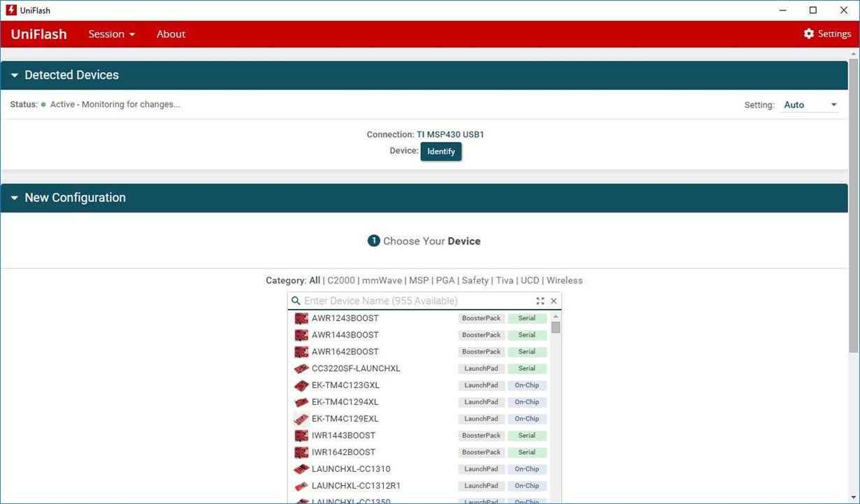Click the AWR1243BOOST board icon
860x504 pixels.
(301, 318)
